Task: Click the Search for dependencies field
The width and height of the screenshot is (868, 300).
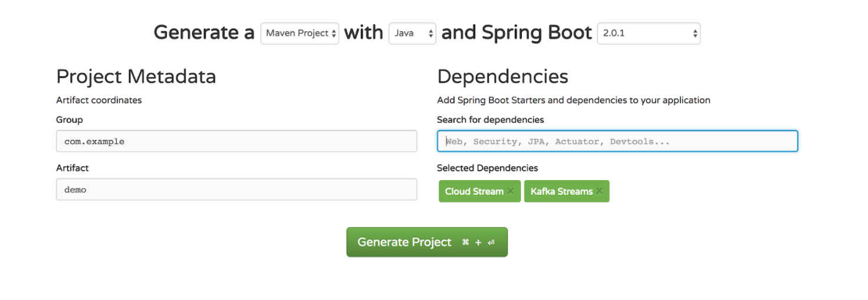Action: point(617,141)
